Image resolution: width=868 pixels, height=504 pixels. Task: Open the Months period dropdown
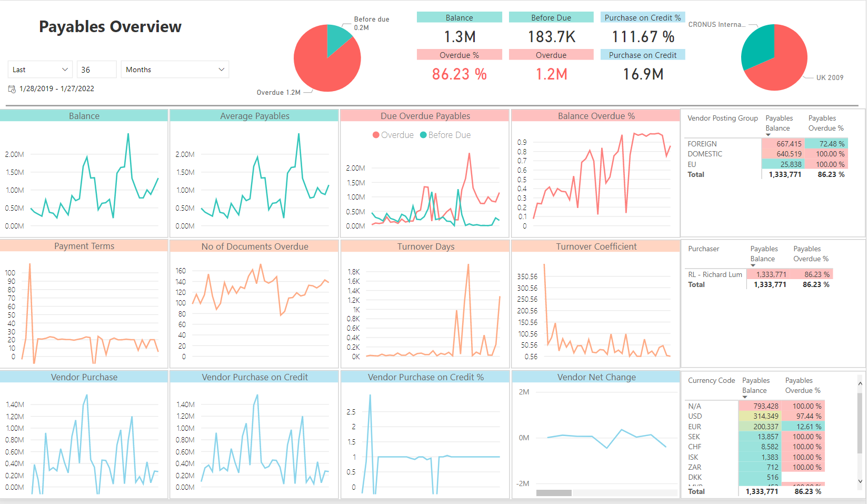[x=175, y=70]
